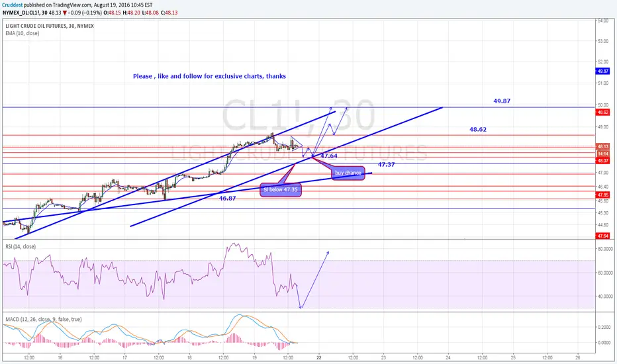
Task: Select the date 24 on time axis
Action: (449, 357)
